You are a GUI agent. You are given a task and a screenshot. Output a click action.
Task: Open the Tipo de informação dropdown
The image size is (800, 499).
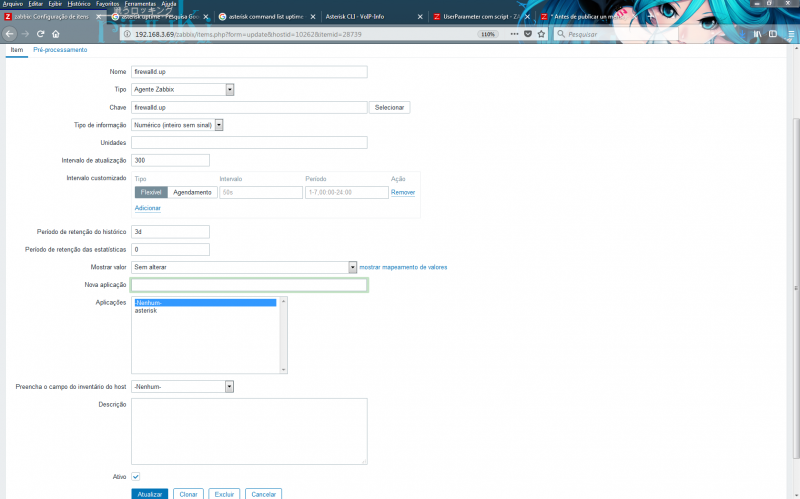coord(177,125)
